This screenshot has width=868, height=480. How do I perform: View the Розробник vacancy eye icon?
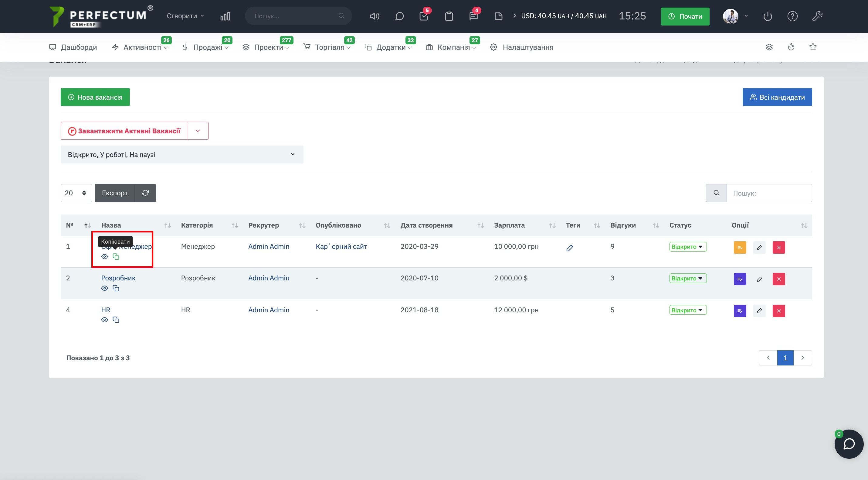tap(105, 288)
